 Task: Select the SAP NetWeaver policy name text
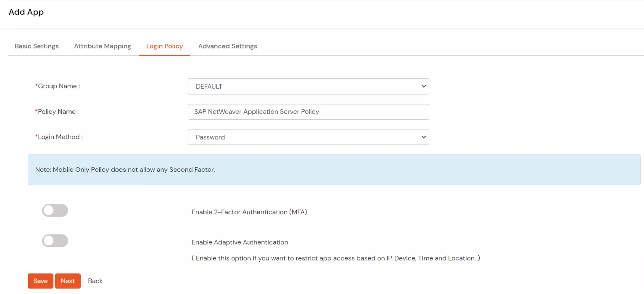[x=256, y=112]
